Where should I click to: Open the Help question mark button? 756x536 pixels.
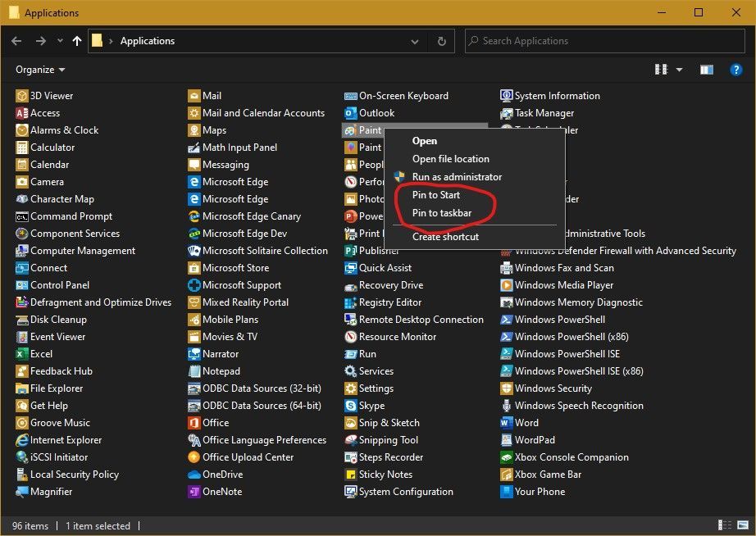[736, 70]
